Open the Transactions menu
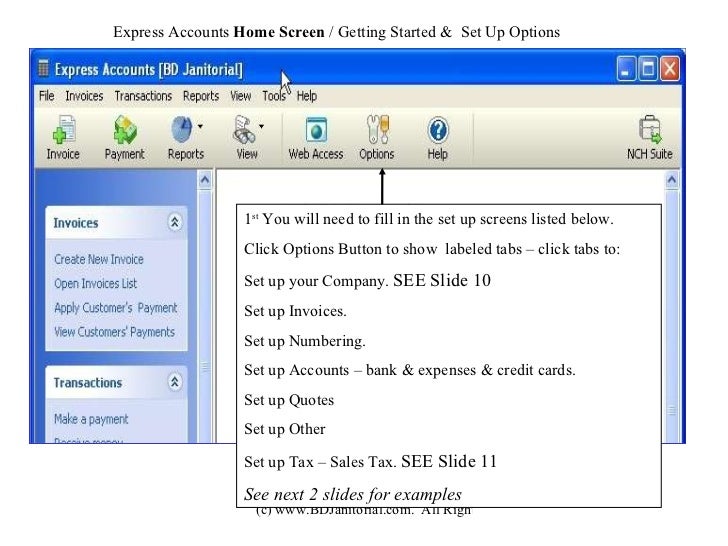Image resolution: width=728 pixels, height=546 pixels. [x=143, y=96]
